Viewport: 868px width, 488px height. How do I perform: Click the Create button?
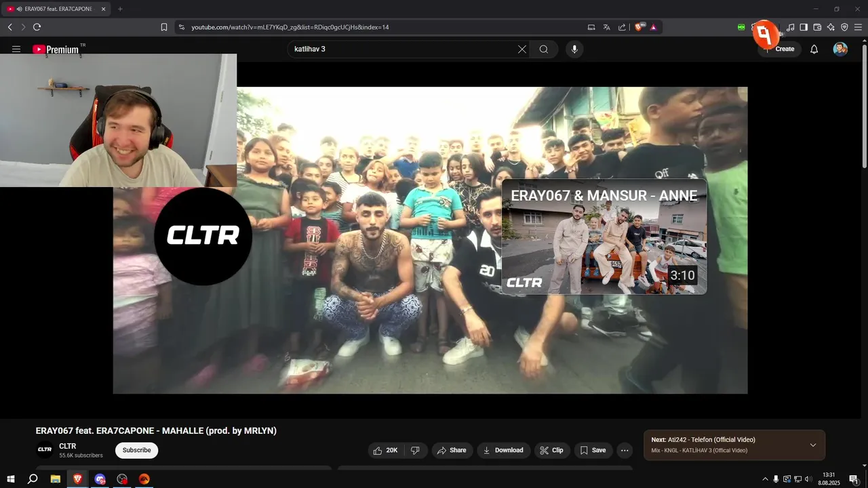tap(780, 49)
